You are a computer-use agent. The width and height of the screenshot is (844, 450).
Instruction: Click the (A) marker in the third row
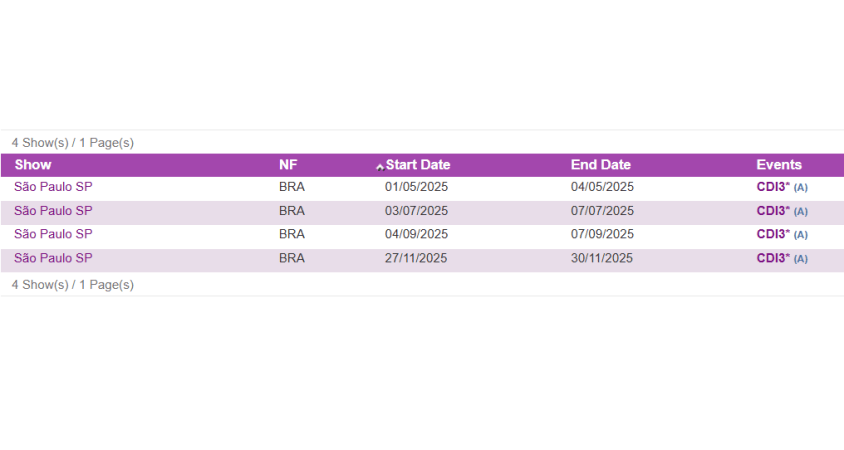(801, 235)
